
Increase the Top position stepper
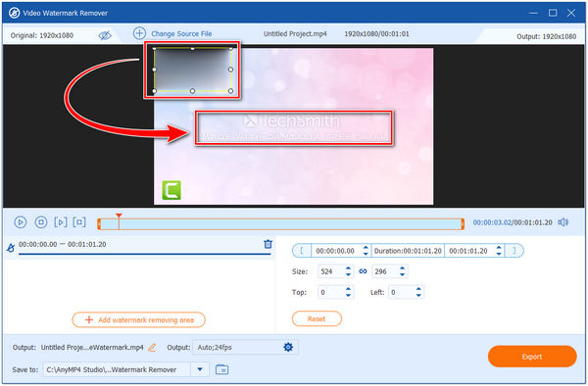(348, 289)
